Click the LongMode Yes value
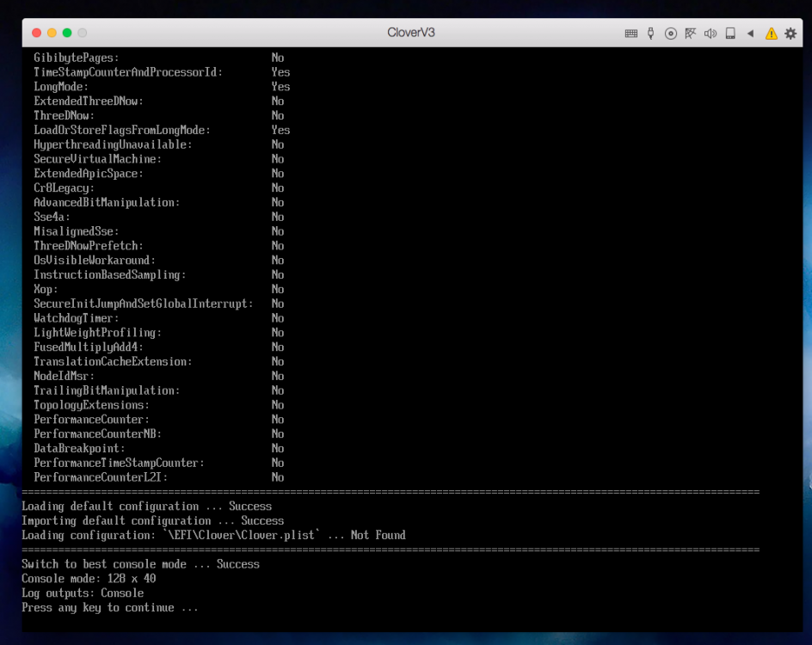 280,87
